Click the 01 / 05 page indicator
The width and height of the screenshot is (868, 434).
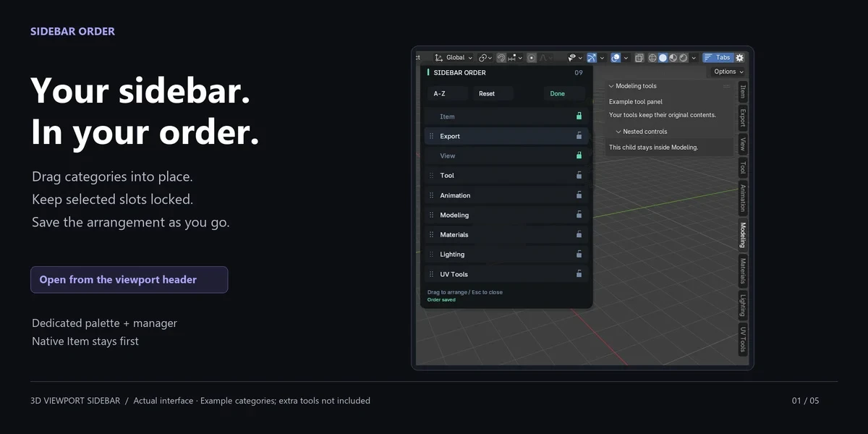[805, 401]
